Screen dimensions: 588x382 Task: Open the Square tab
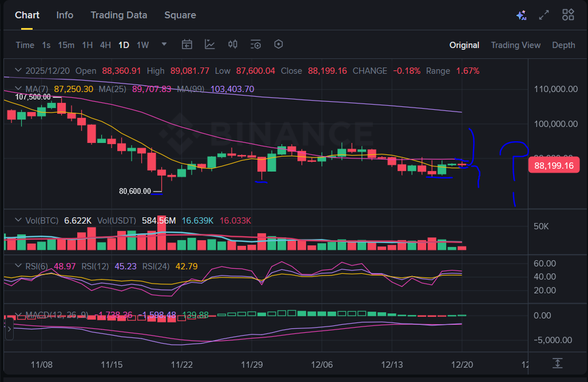[180, 15]
